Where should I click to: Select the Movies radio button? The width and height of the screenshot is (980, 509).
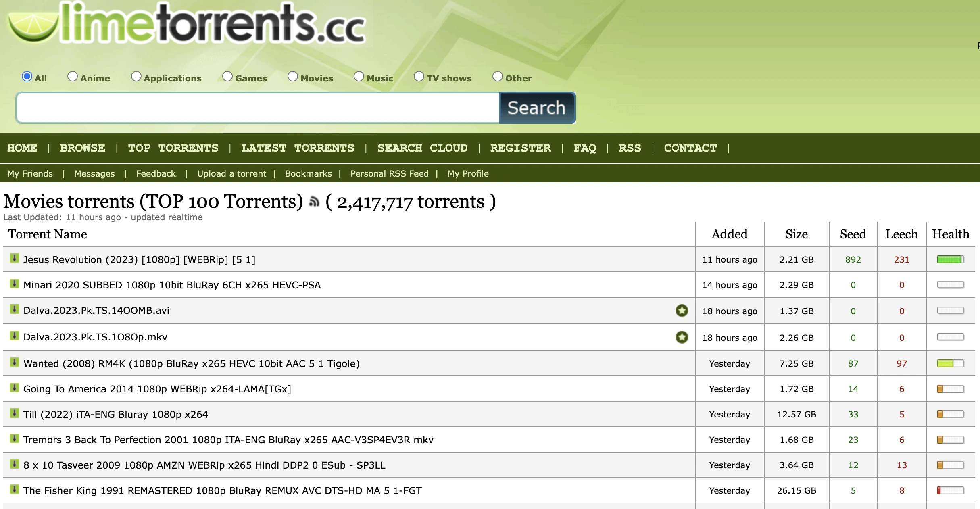(293, 76)
